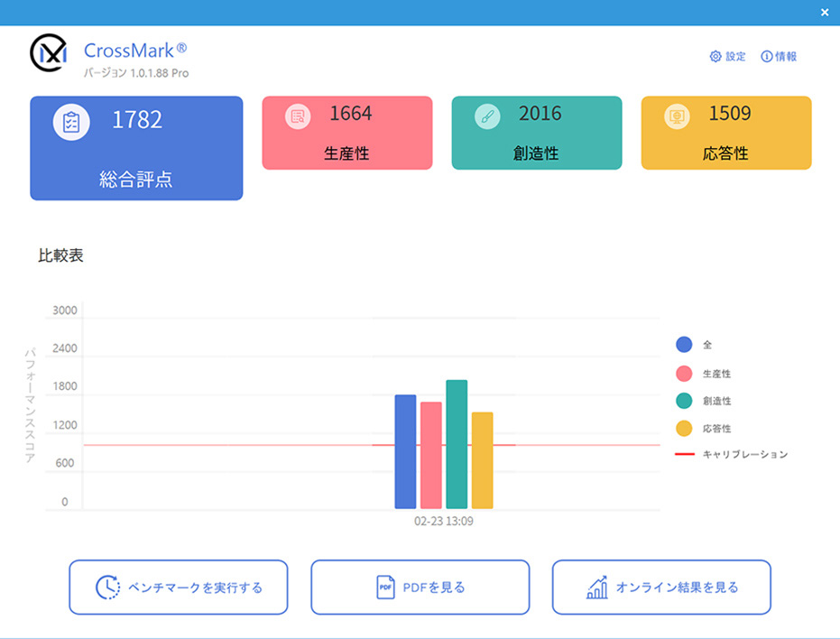Click the benchmark clock icon
The image size is (840, 639).
(107, 588)
